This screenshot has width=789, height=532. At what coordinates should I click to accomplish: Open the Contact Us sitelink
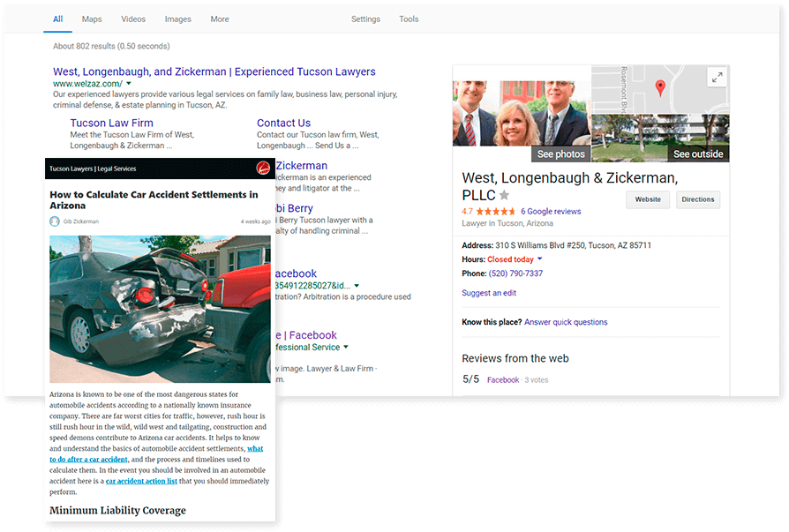point(283,123)
